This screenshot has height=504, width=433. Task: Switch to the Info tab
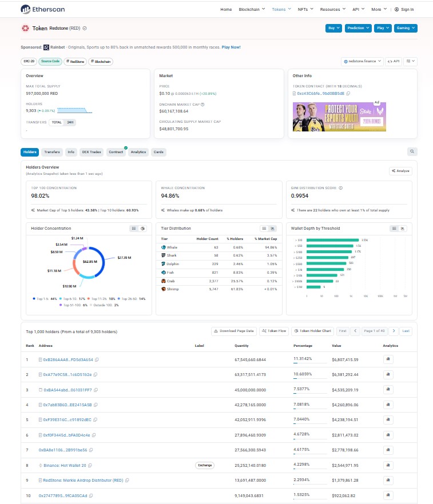pos(71,152)
